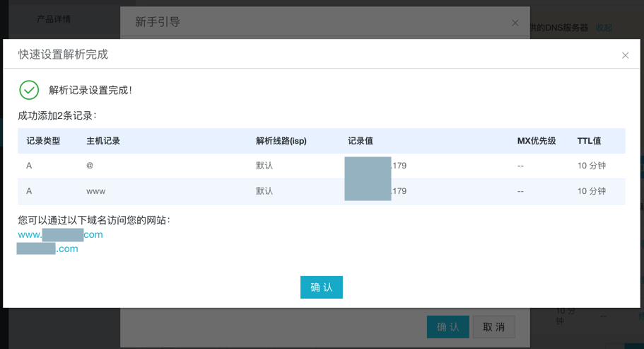Image resolution: width=644 pixels, height=349 pixels.
Task: Click the background 确认 button beside 取消
Action: (447, 326)
